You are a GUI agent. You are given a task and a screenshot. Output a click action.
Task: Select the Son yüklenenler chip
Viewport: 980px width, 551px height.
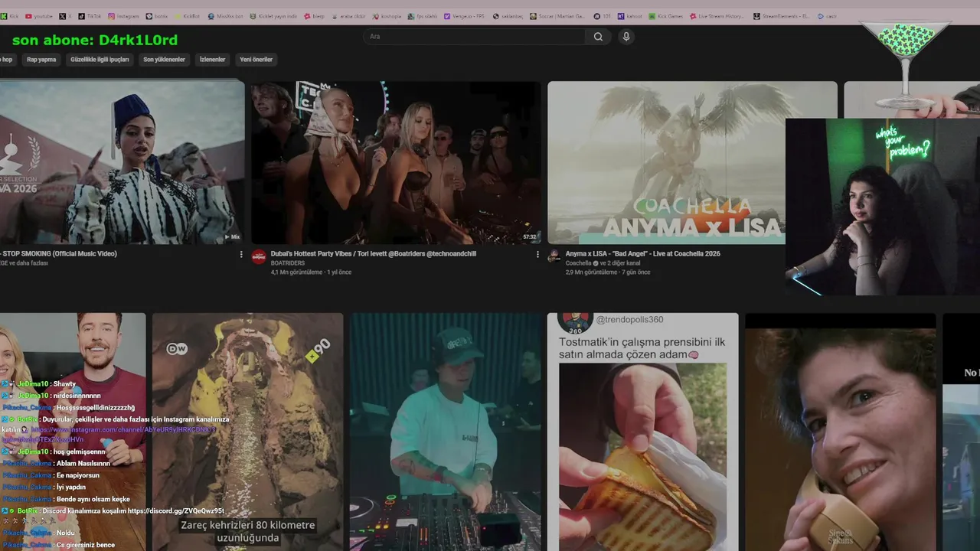pyautogui.click(x=164, y=59)
